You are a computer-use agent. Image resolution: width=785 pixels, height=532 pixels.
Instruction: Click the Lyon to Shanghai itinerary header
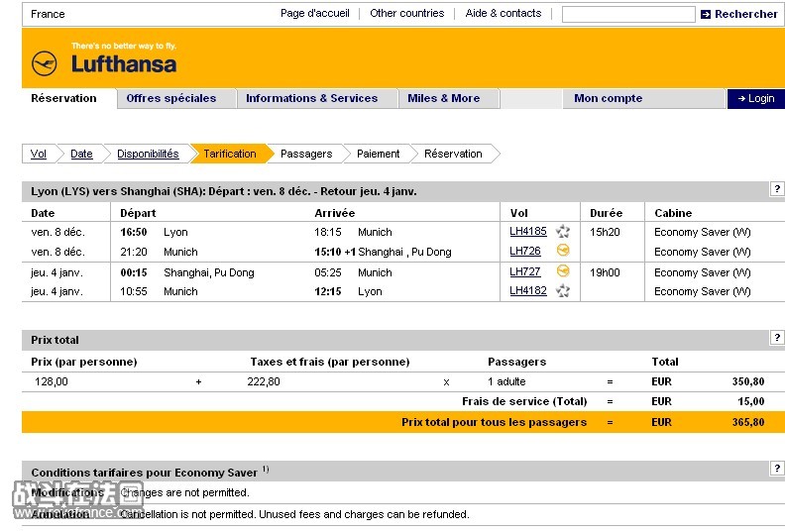click(224, 191)
